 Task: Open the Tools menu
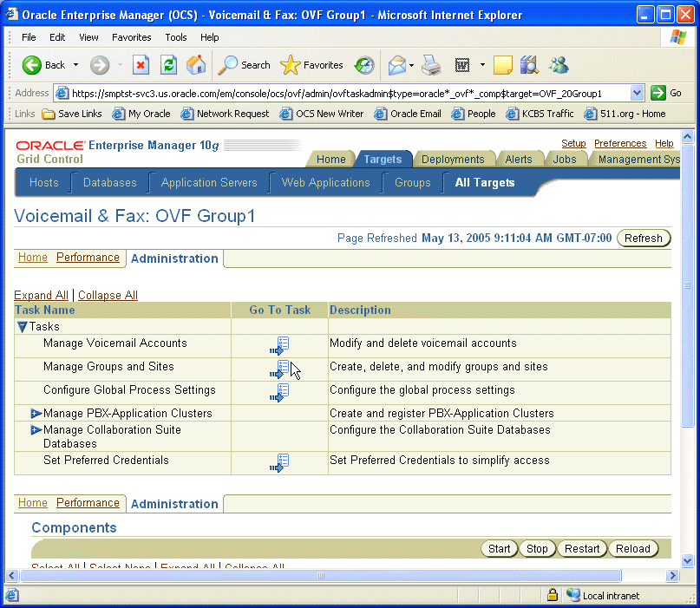[176, 36]
